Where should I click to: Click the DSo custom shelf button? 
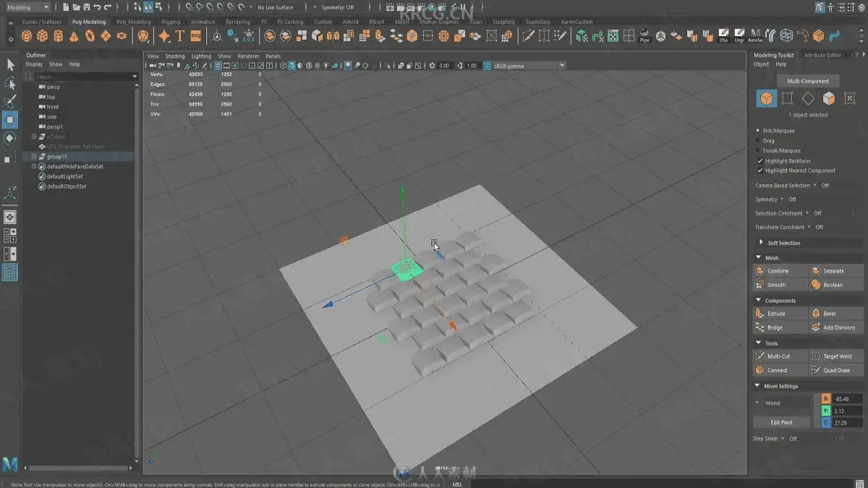(723, 36)
